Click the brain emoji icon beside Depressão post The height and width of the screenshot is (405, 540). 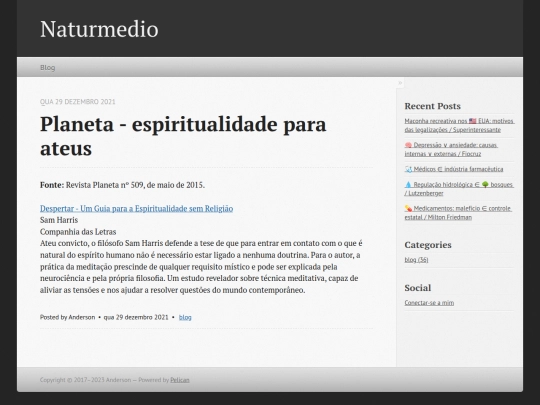click(408, 145)
